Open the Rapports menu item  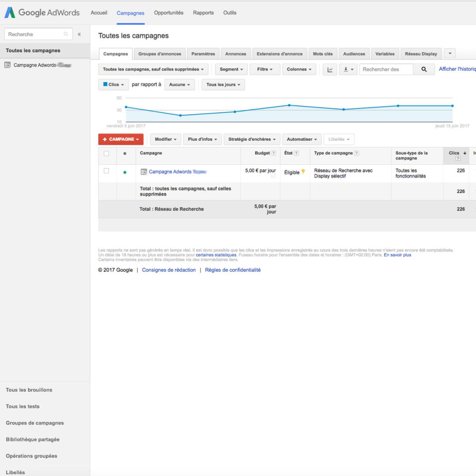(x=203, y=13)
